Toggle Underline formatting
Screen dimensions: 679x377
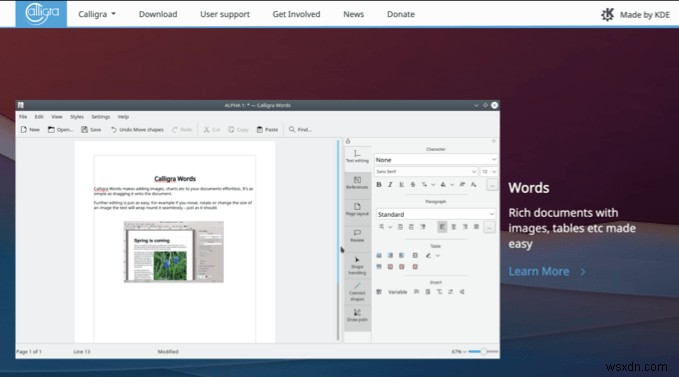(401, 184)
